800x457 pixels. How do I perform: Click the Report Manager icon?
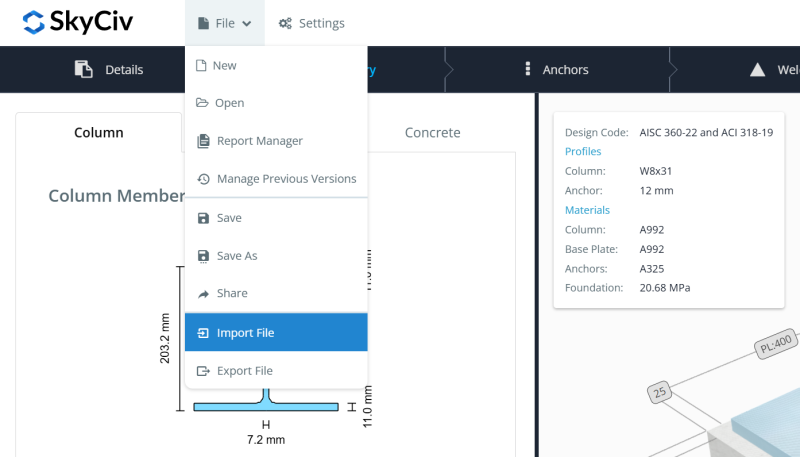pos(203,141)
